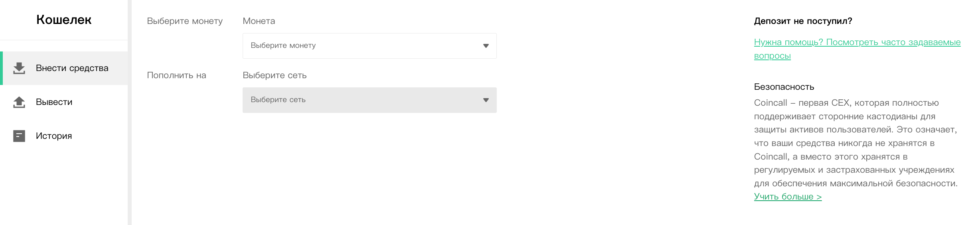The width and height of the screenshot is (980, 225).
Task: Click the Пополнить на step label
Action: click(176, 75)
